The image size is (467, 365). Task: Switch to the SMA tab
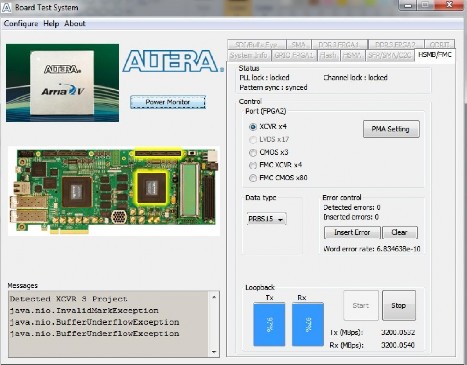[298, 44]
